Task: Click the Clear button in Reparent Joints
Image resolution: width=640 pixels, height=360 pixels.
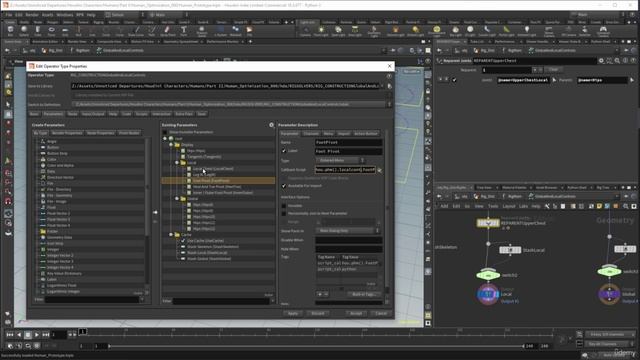Action: pos(553,70)
